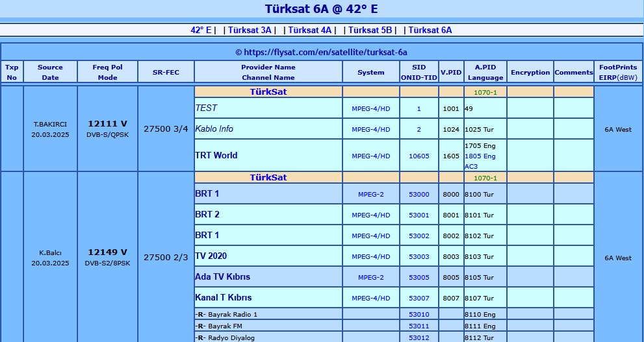Select the Kablo Info channel name

214,128
